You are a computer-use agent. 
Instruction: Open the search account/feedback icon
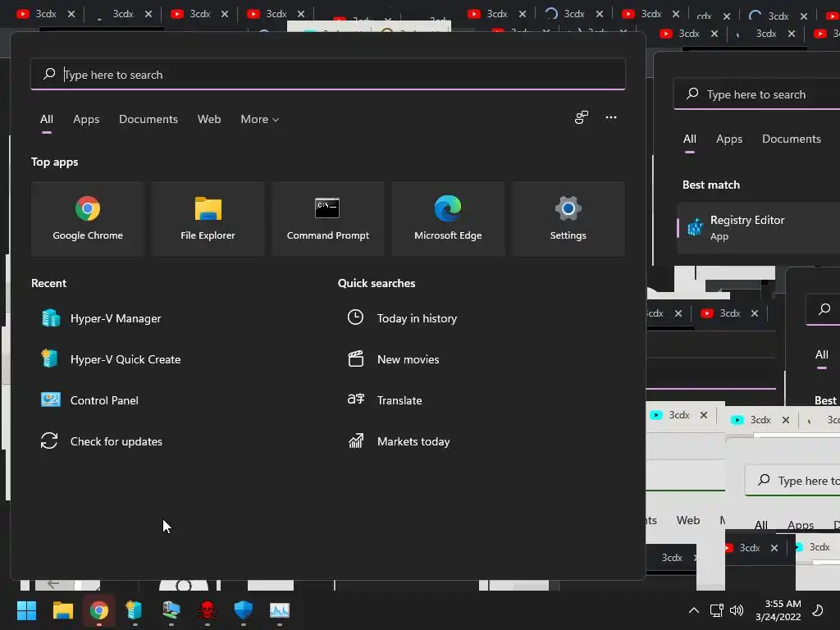[582, 117]
